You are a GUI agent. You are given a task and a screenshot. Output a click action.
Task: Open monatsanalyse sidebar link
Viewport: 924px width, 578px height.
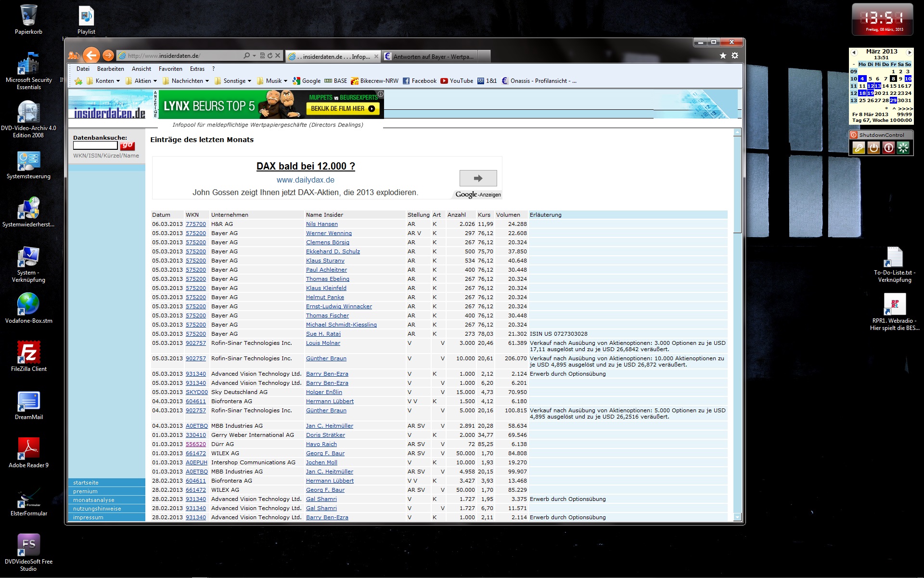[x=94, y=500]
